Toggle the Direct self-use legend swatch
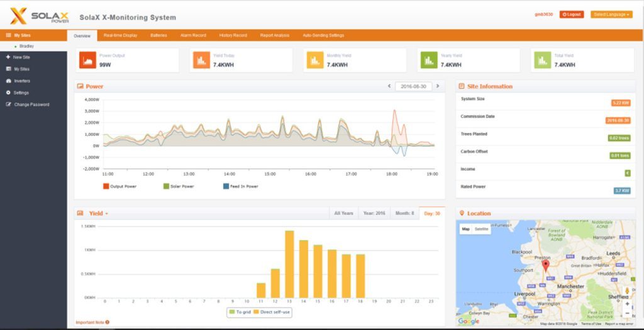This screenshot has width=644, height=330. point(257,311)
